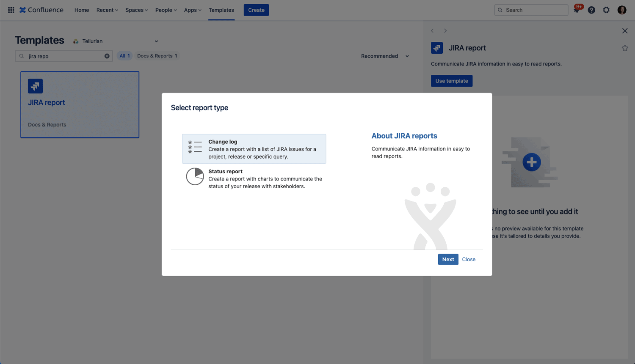Screen dimensions: 635x364
Task: Filter by Docs & Reports category
Action: pos(157,56)
